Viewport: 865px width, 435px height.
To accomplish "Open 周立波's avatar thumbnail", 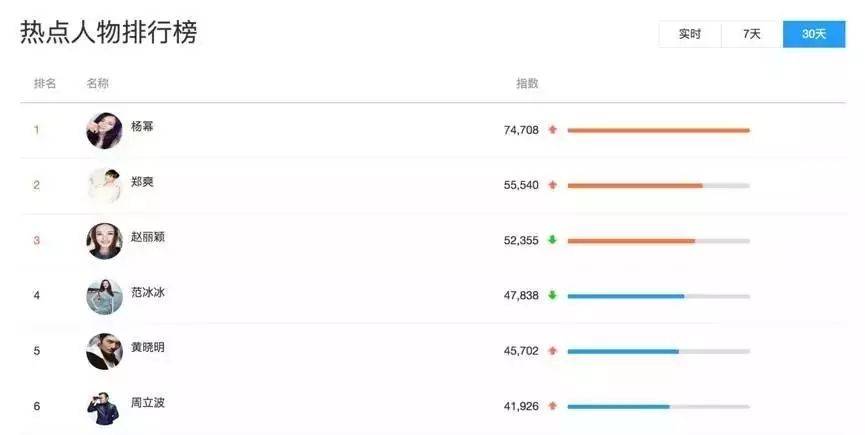I will (x=104, y=407).
